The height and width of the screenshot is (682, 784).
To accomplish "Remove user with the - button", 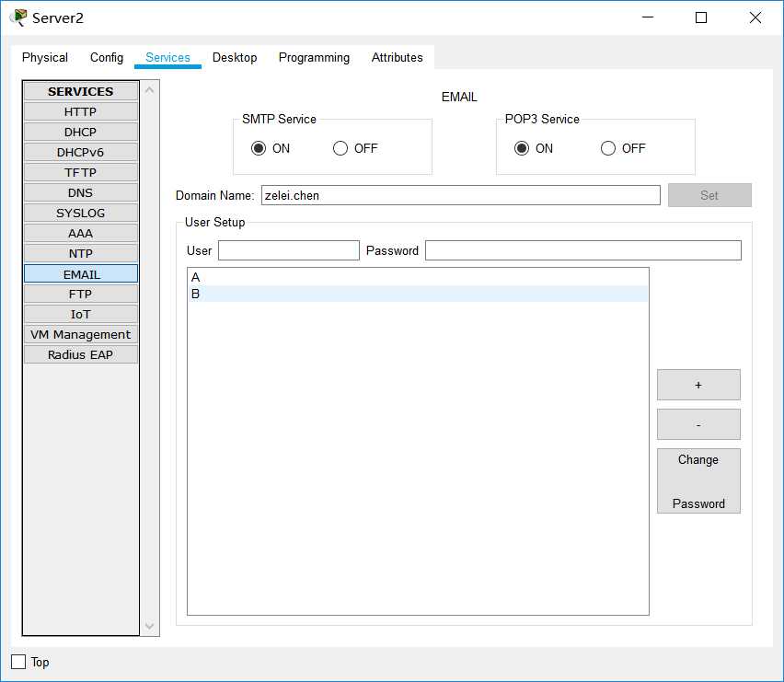I will point(698,424).
